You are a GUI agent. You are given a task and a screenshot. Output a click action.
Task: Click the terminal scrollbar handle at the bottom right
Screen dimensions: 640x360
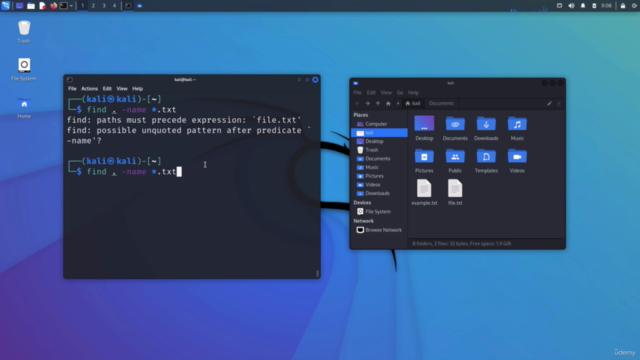tap(318, 273)
